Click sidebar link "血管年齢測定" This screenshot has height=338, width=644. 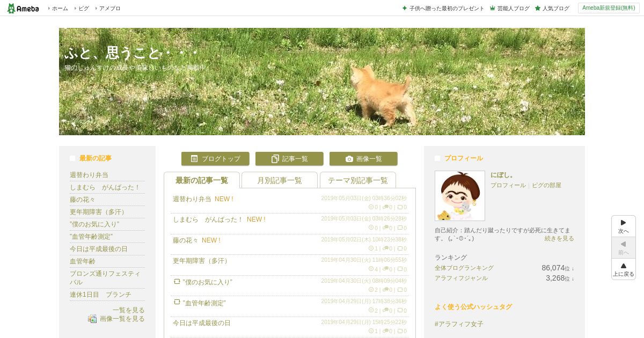pyautogui.click(x=91, y=237)
